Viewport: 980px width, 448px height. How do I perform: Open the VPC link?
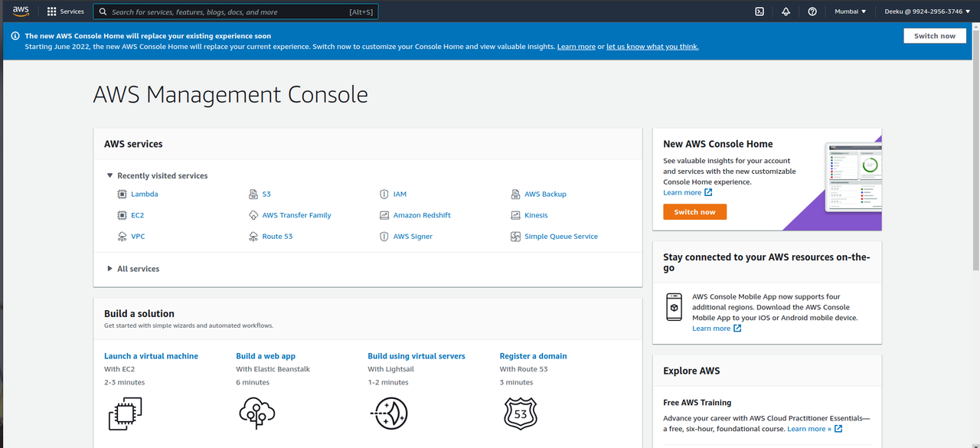point(138,237)
